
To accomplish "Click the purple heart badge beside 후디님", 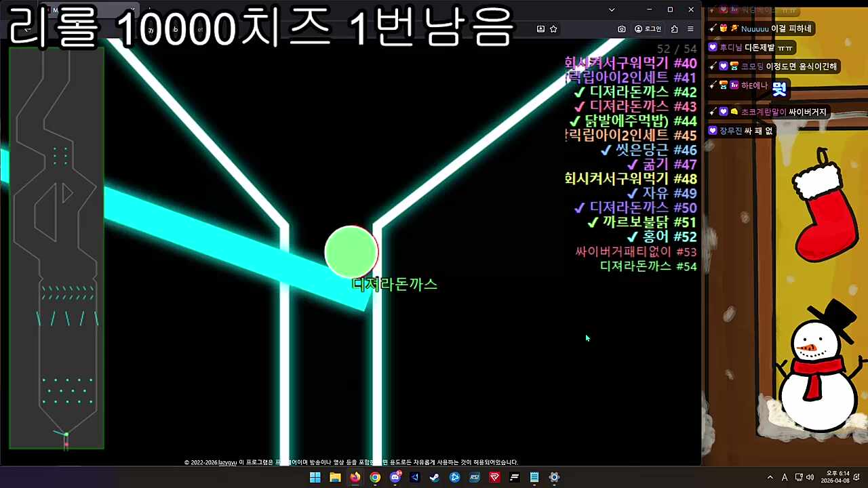I will point(712,46).
